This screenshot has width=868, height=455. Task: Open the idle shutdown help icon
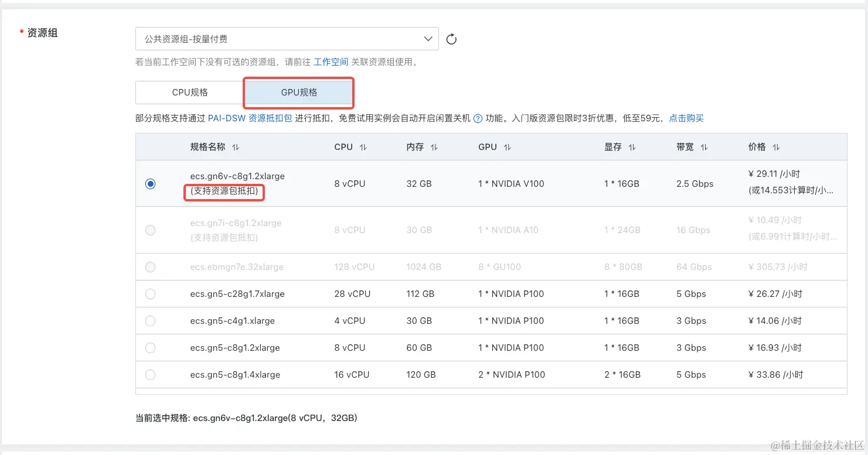click(x=478, y=118)
